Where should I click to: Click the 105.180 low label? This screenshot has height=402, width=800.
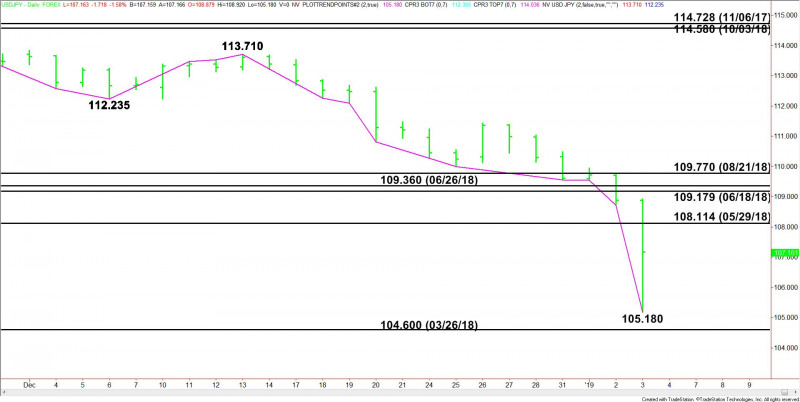(x=642, y=319)
